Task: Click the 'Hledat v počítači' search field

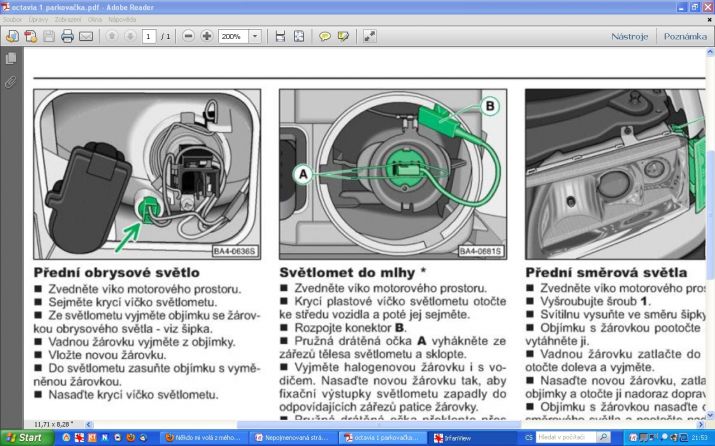Action: point(565,437)
